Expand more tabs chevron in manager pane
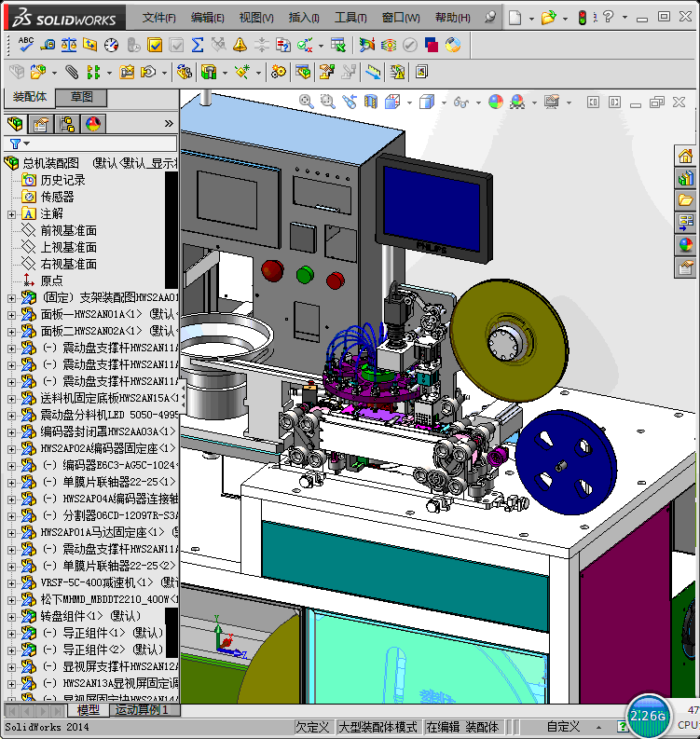This screenshot has height=739, width=700. (x=169, y=124)
